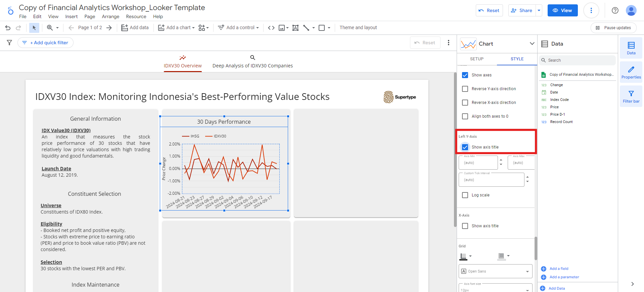Open the Filter bar panel
The width and height of the screenshot is (644, 292).
[631, 96]
